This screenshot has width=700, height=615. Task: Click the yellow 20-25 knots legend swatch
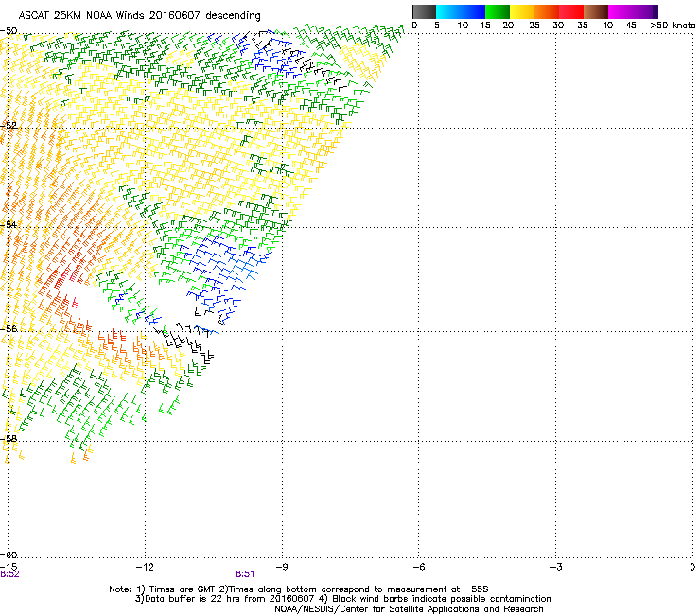(x=522, y=11)
